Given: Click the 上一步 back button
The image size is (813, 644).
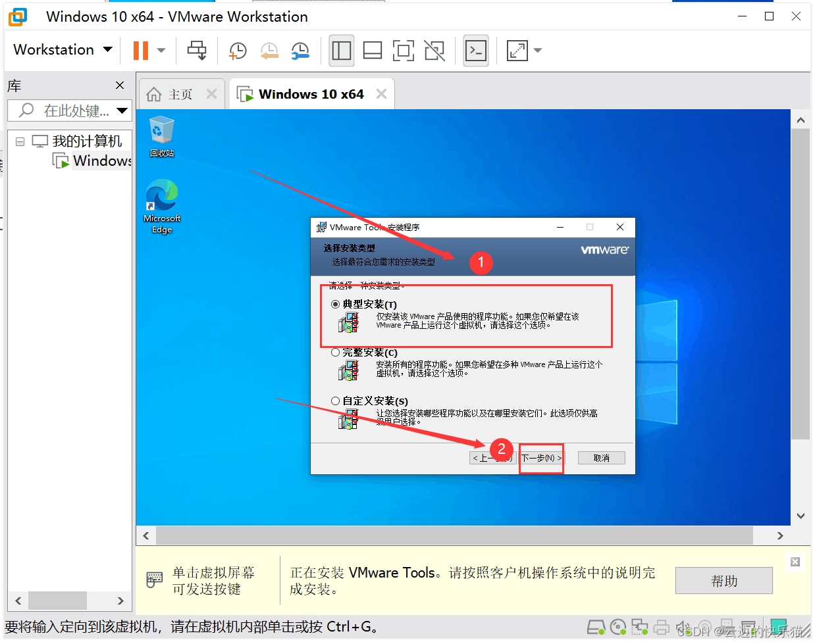Looking at the screenshot, I should click(x=492, y=458).
